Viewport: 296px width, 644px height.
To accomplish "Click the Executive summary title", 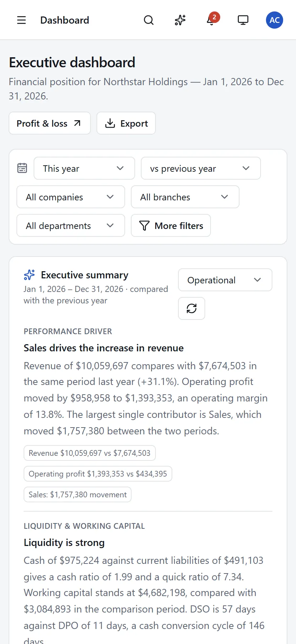I will pos(85,275).
